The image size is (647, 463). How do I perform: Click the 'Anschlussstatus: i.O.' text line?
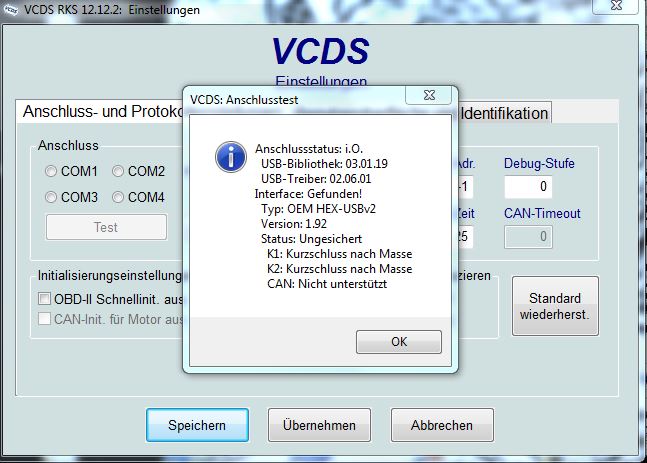click(x=309, y=149)
